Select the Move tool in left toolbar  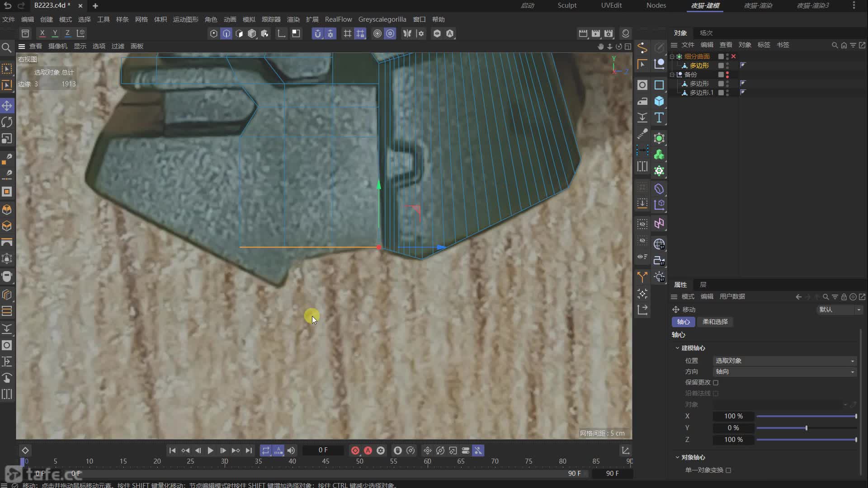(7, 106)
